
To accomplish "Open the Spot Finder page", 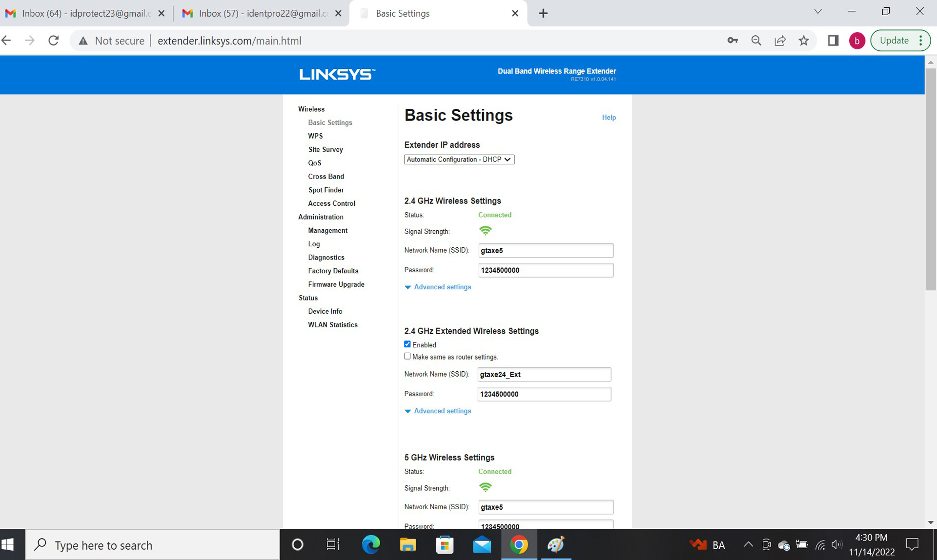I will pyautogui.click(x=326, y=190).
